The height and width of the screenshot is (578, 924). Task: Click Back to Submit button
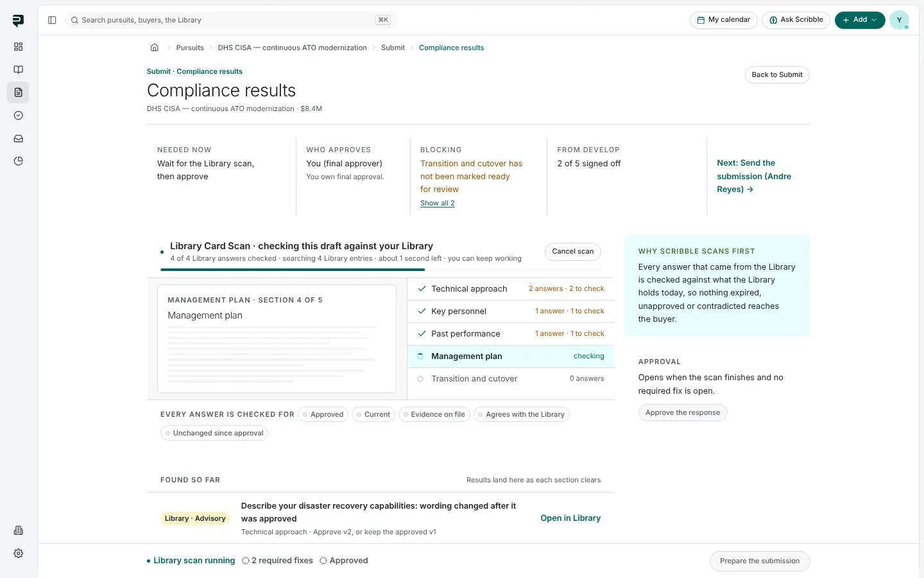777,74
